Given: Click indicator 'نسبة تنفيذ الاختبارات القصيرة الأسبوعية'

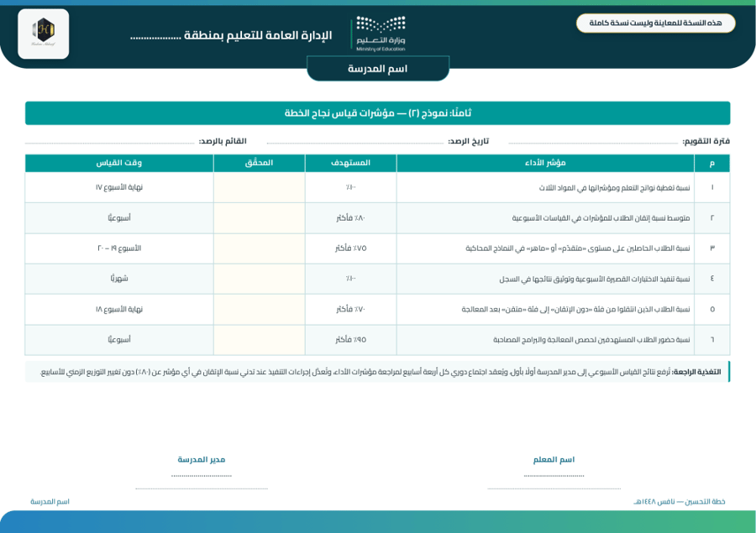Looking at the screenshot, I should click(595, 279).
